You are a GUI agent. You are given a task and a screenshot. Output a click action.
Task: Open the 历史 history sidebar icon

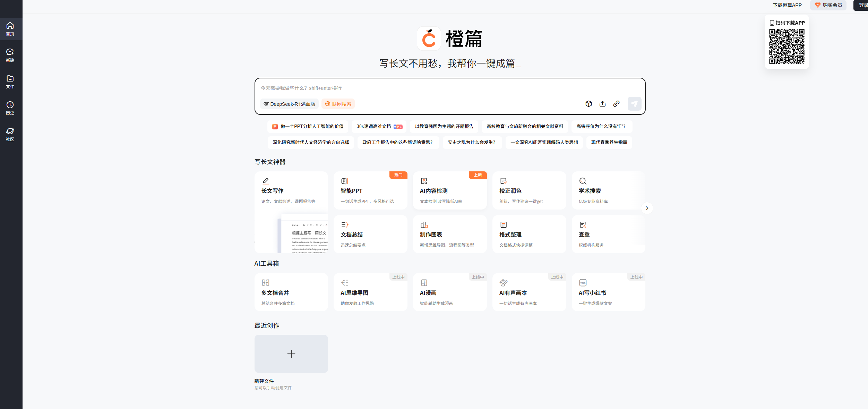click(x=10, y=108)
